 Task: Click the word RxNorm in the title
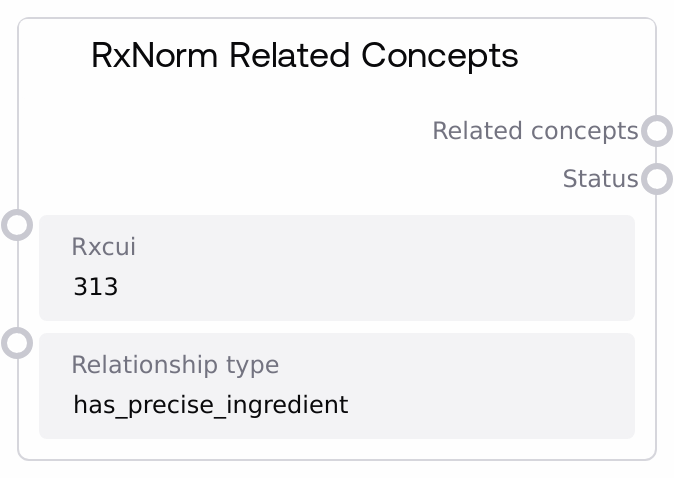coord(154,55)
